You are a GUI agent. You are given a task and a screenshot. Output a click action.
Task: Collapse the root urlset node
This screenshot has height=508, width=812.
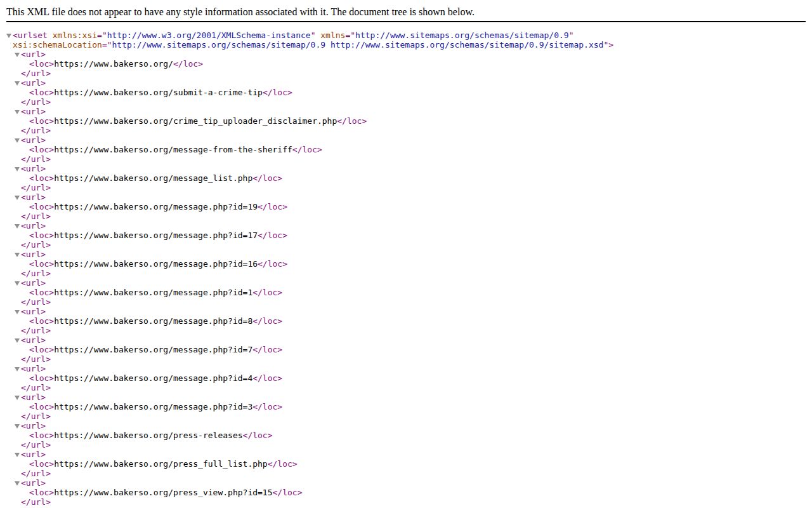click(9, 36)
